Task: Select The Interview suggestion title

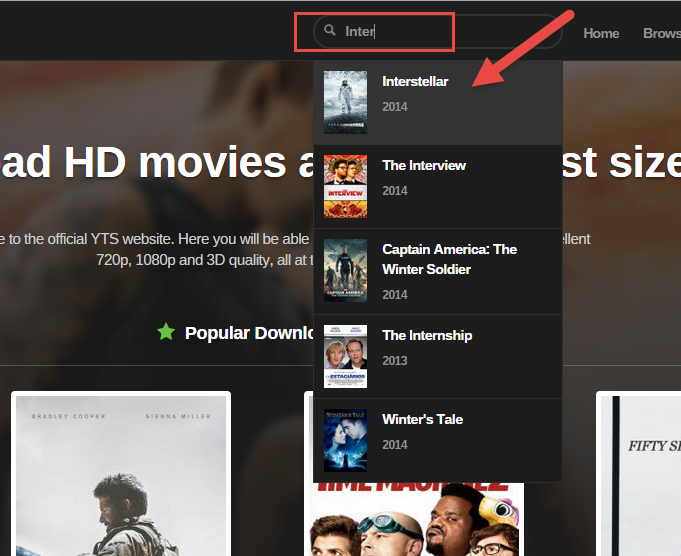Action: click(x=424, y=165)
